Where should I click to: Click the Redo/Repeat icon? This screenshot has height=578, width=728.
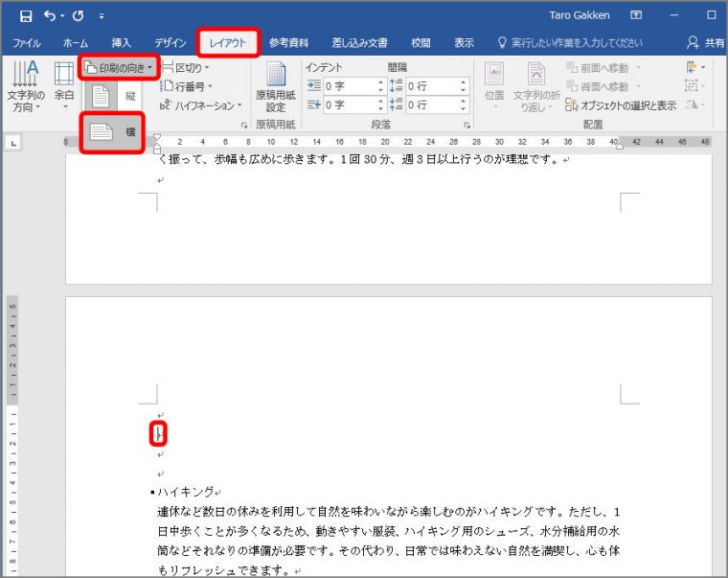coord(78,16)
